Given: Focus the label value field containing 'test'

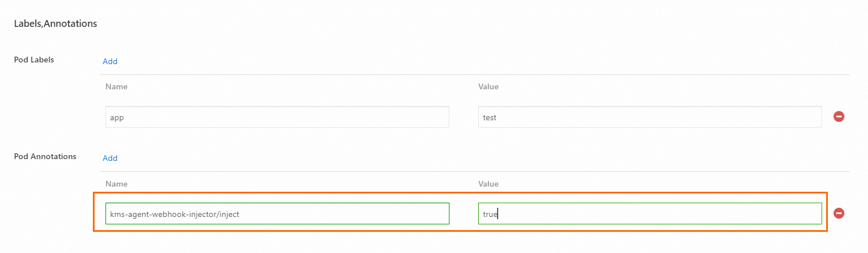Looking at the screenshot, I should coord(650,117).
